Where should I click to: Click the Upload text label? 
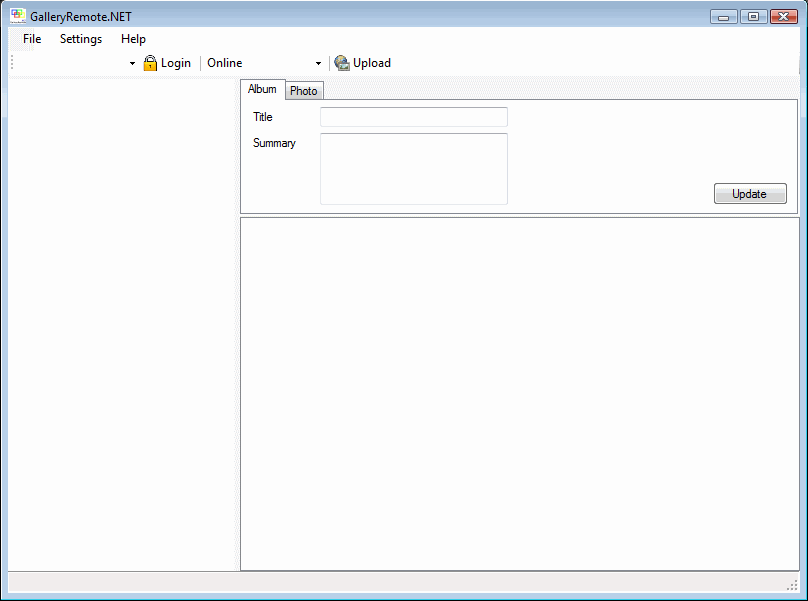point(372,63)
